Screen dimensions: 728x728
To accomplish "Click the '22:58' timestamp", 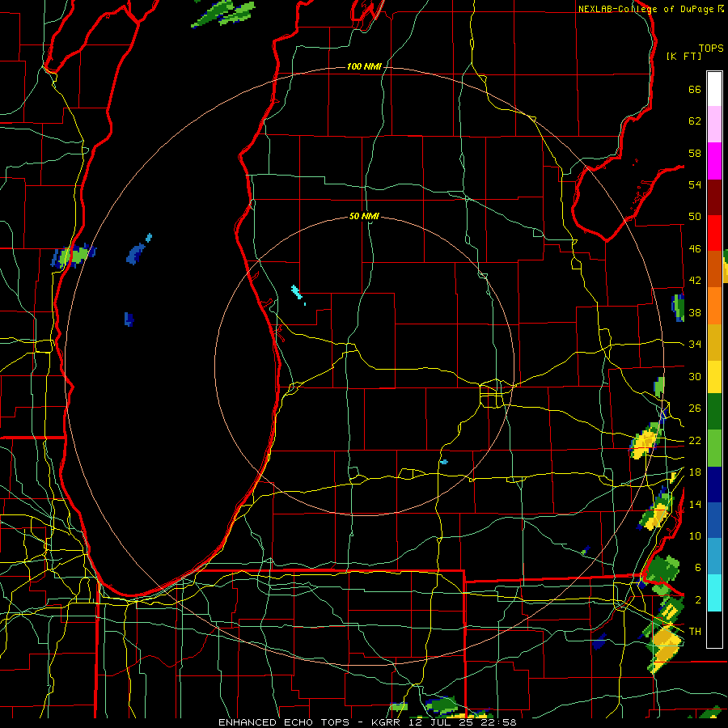I will [x=499, y=722].
